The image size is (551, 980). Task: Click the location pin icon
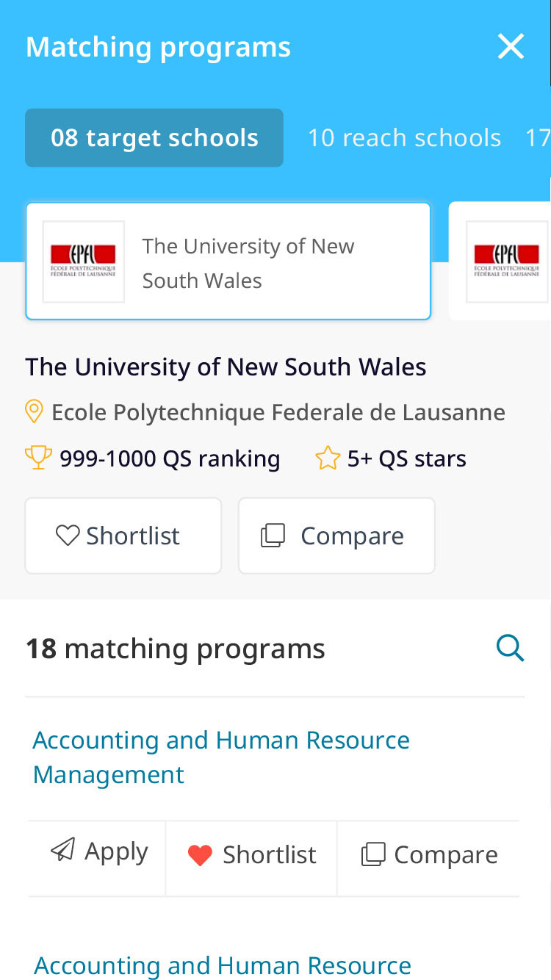(x=34, y=412)
